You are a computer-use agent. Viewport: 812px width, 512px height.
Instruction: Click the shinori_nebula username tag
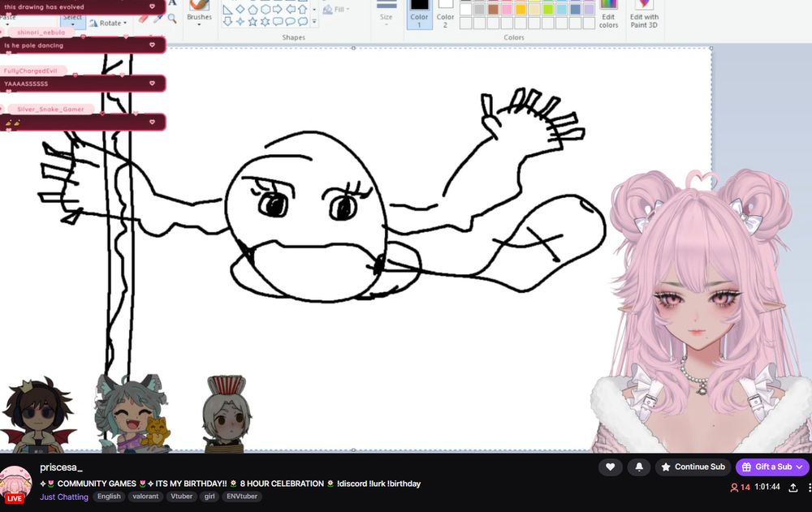tap(41, 32)
